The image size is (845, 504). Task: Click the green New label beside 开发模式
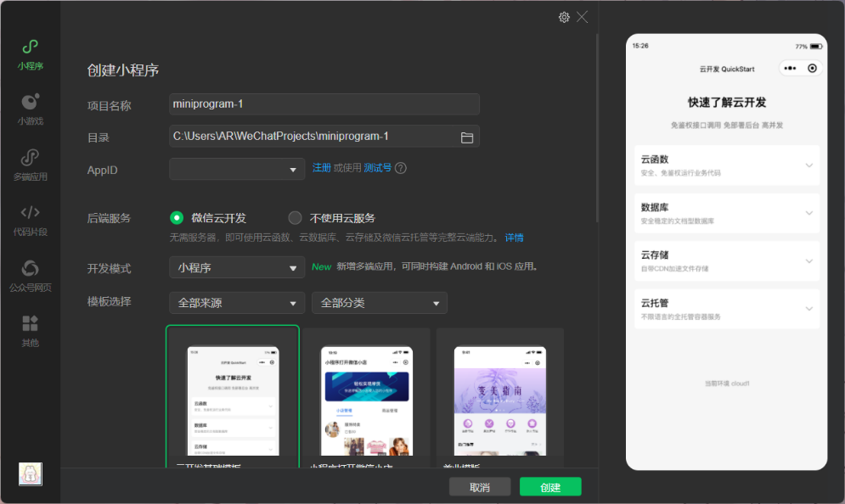(321, 266)
